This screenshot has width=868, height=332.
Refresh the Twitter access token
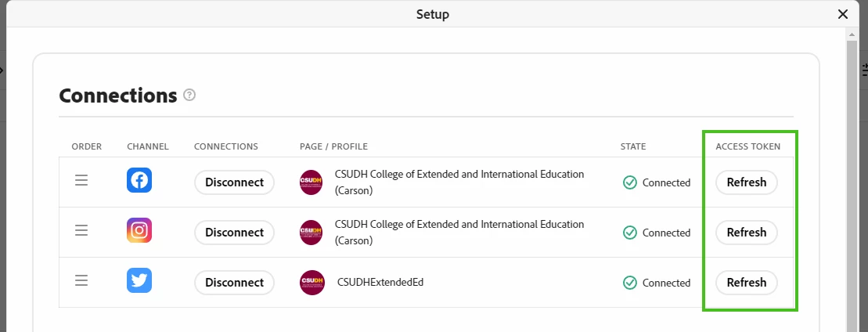point(747,283)
